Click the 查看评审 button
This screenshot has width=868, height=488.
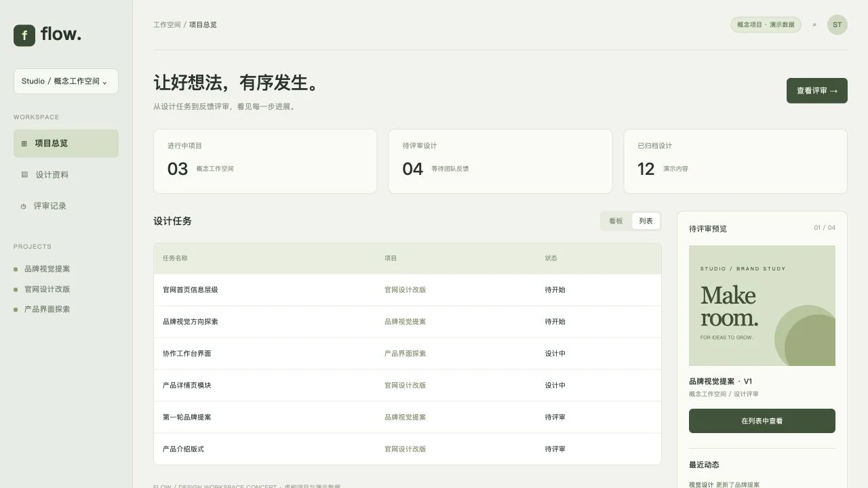click(817, 91)
